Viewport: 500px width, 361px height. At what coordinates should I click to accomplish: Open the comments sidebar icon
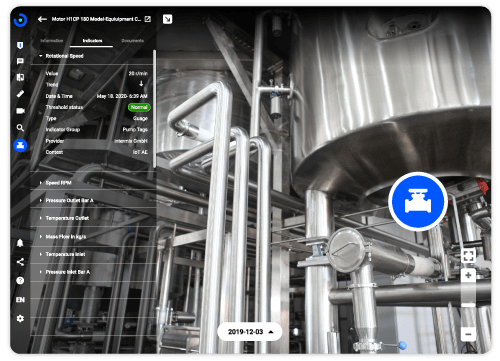pos(20,61)
